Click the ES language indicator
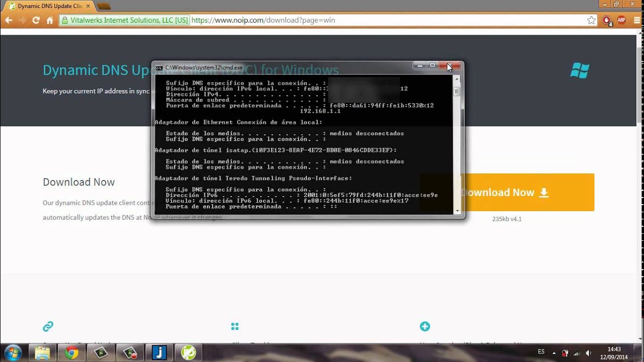The height and width of the screenshot is (362, 644). click(541, 352)
